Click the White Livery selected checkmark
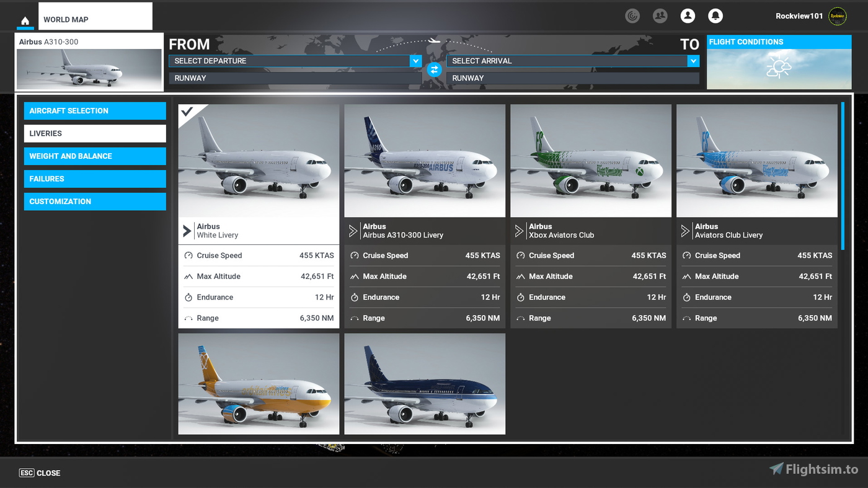Screen dimensions: 868x488 pyautogui.click(x=187, y=112)
